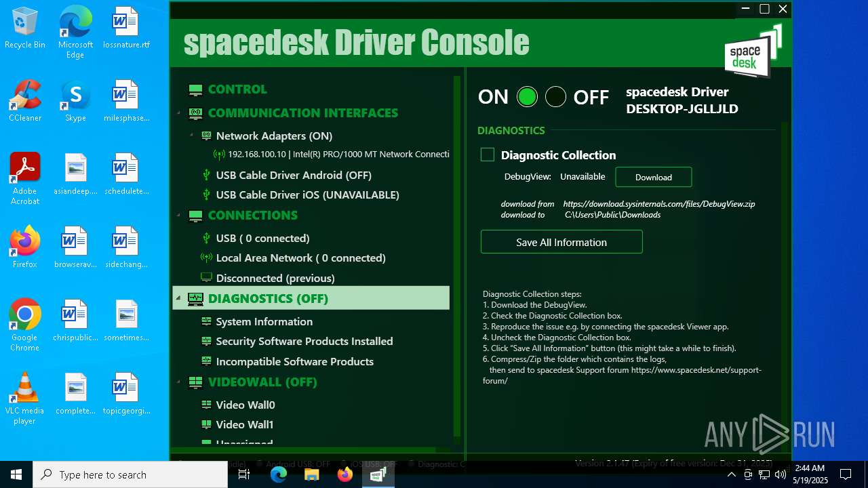Screen dimensions: 868x488
Task: Click Save All Information button
Action: [561, 243]
